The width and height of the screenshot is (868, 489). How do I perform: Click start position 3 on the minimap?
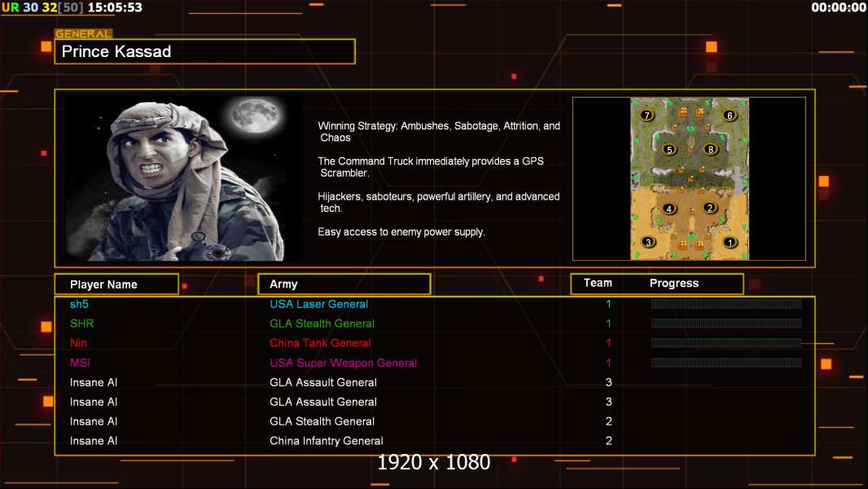point(648,242)
